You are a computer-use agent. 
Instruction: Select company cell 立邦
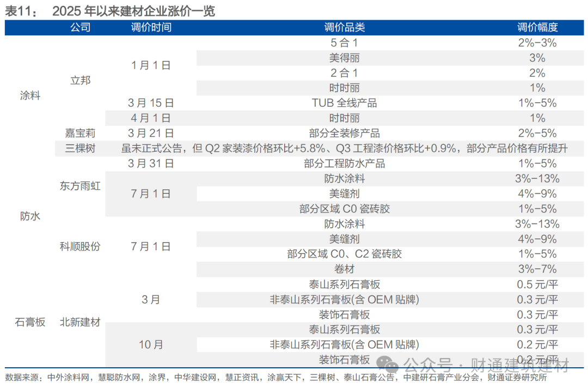[x=80, y=80]
